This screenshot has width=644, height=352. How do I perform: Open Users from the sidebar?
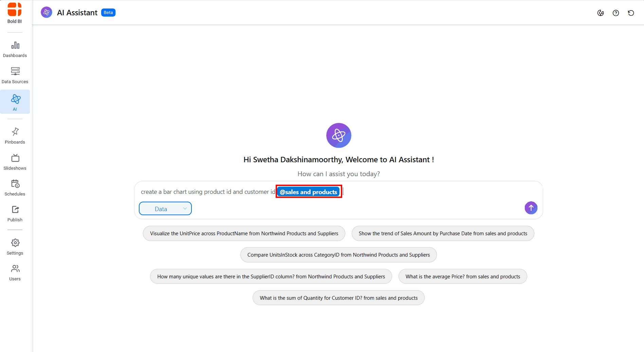[x=15, y=273]
